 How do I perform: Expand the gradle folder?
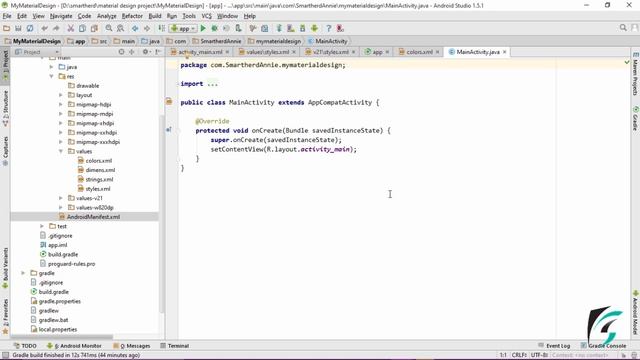23,273
